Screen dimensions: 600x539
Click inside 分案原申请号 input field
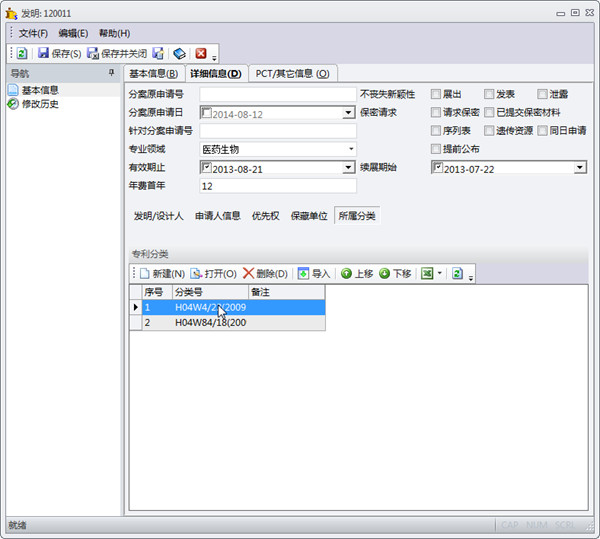[278, 94]
